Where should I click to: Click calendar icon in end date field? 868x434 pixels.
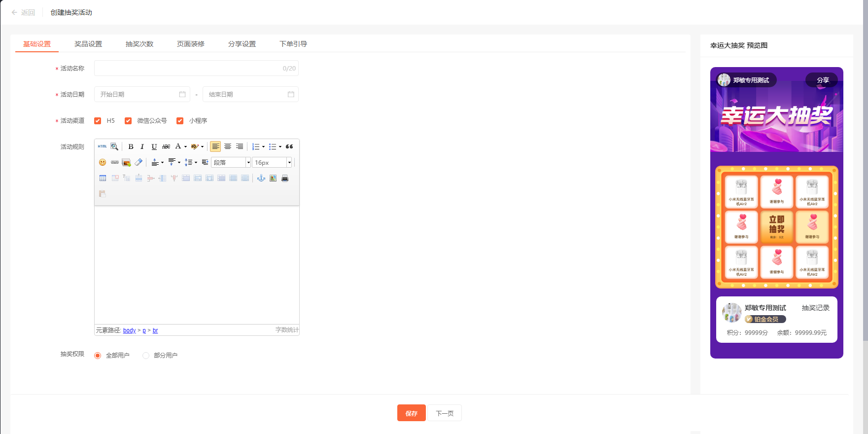(291, 94)
